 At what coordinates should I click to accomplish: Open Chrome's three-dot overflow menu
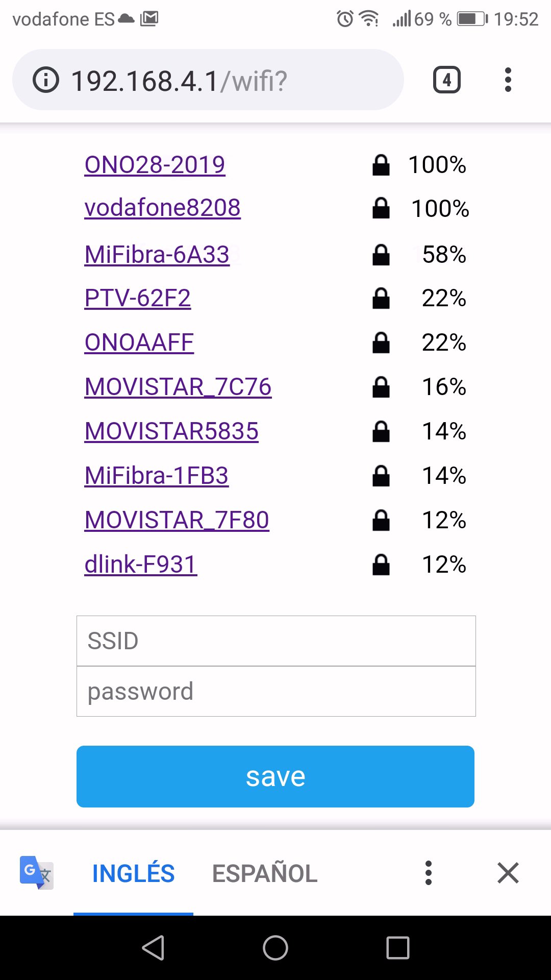508,80
